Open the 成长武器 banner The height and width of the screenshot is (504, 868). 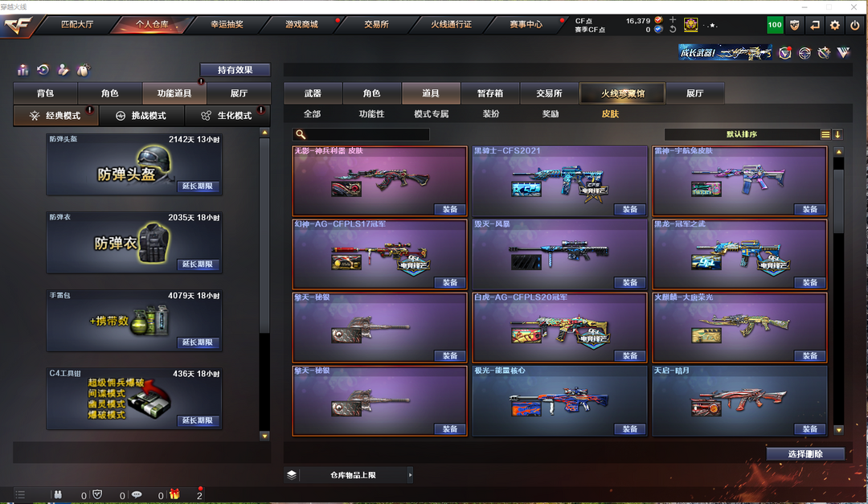(725, 52)
